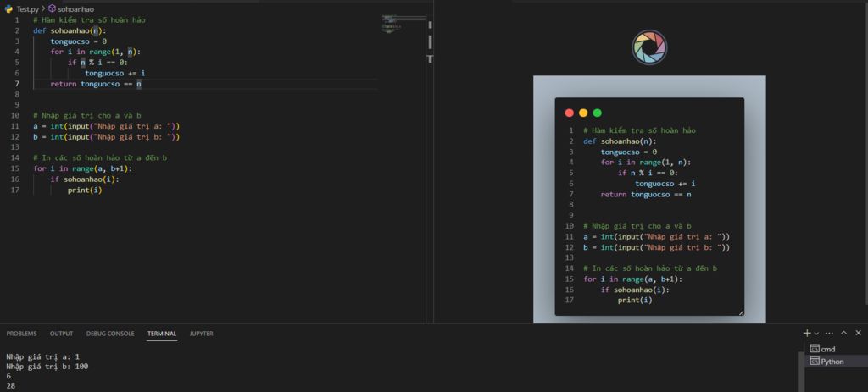The image size is (868, 392).
Task: Switch to the OUTPUT tab
Action: 61,334
